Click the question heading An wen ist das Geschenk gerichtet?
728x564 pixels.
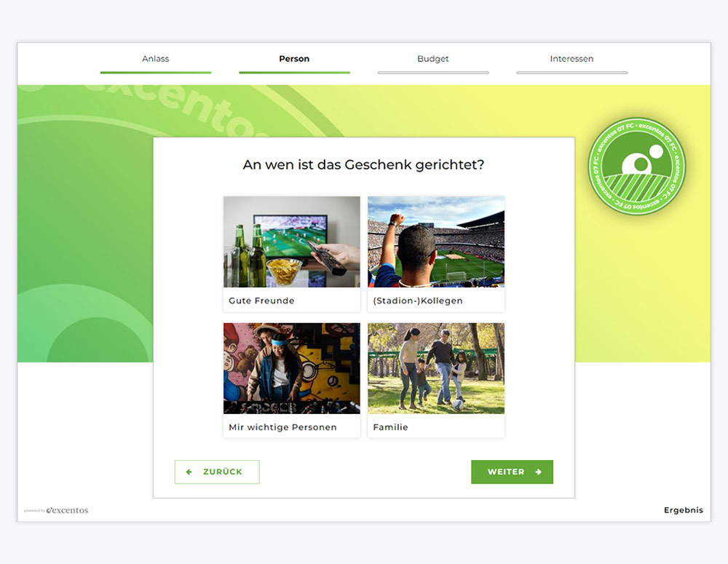(363, 164)
